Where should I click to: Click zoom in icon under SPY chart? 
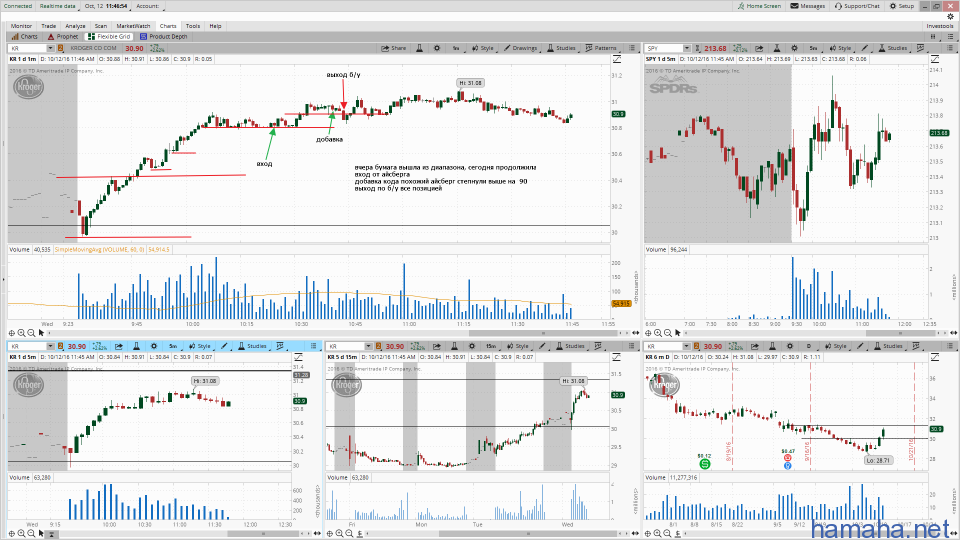[658, 333]
